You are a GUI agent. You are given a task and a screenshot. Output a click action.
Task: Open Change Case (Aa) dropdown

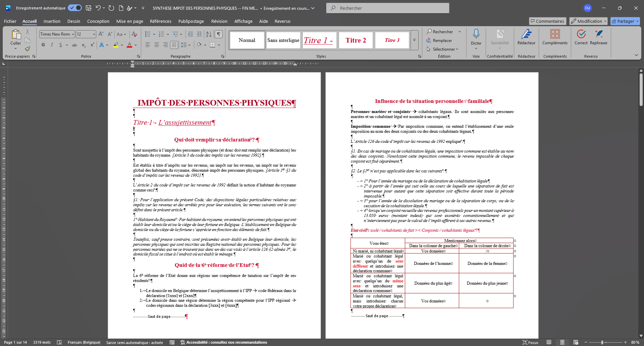tap(121, 34)
